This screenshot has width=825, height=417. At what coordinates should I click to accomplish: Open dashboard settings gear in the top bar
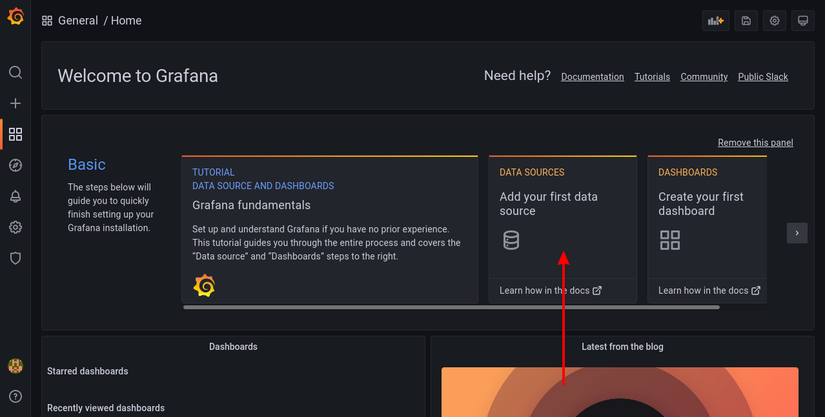774,21
